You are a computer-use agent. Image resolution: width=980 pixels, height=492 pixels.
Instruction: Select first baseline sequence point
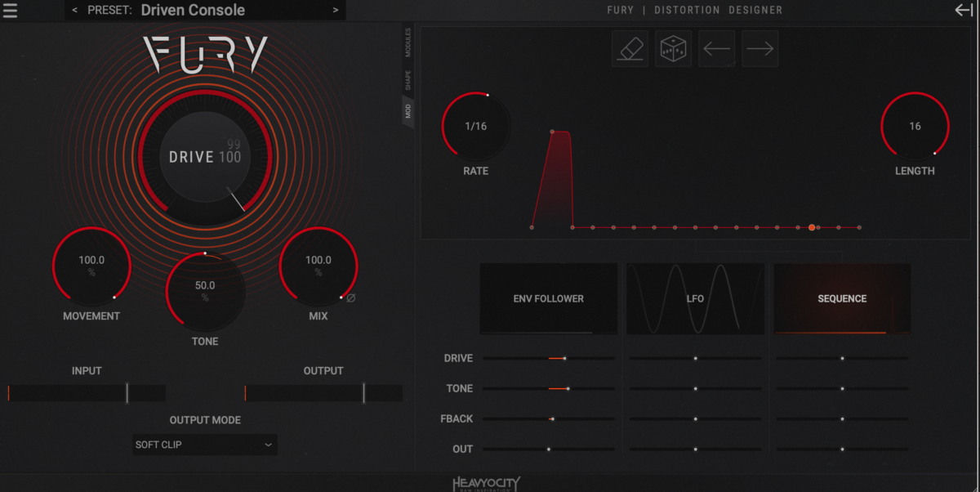point(532,227)
